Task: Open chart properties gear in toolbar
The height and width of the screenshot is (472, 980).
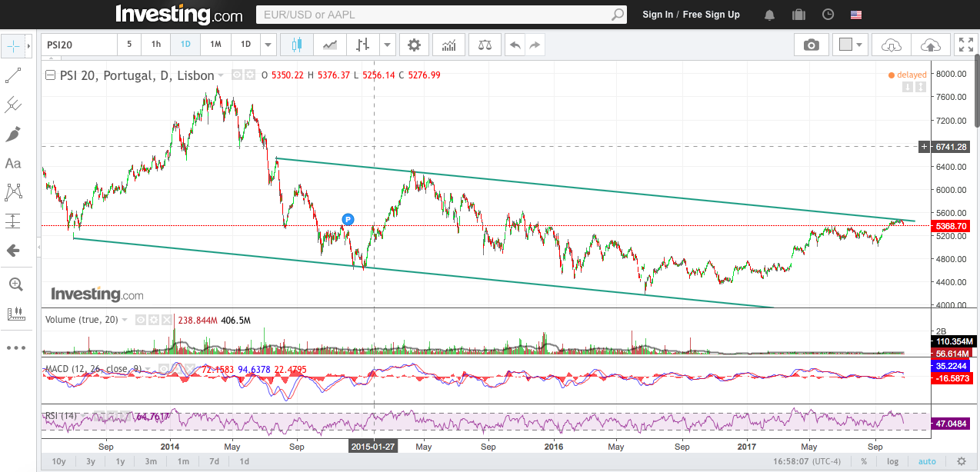Action: (414, 45)
